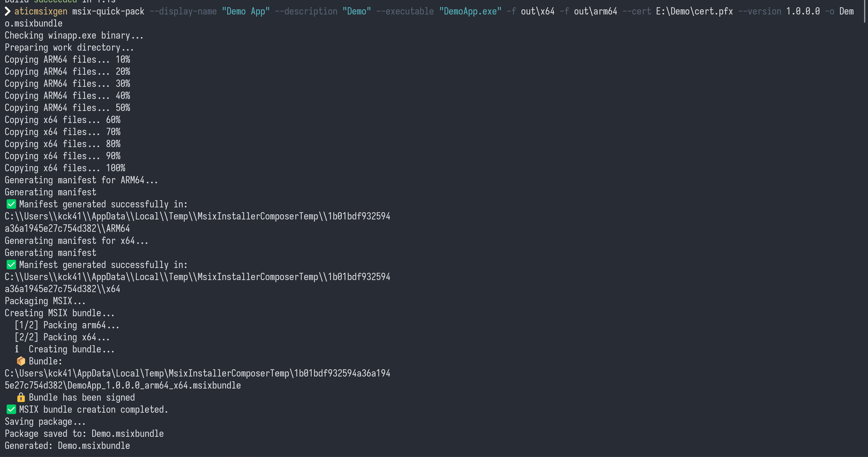Click the Checking winapp.exe binary line
The height and width of the screenshot is (457, 868).
pos(74,36)
